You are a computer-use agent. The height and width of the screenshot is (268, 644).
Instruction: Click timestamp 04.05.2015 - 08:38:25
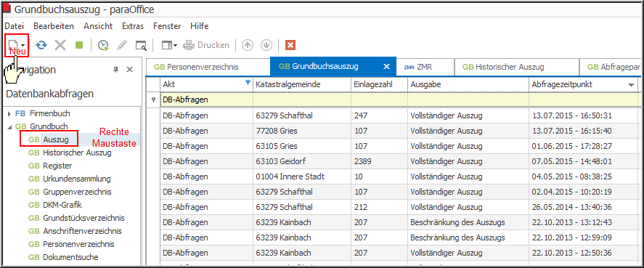tap(583, 176)
